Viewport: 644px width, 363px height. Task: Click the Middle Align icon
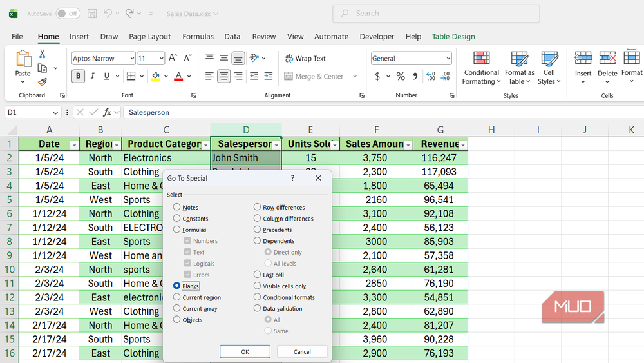coord(224,58)
